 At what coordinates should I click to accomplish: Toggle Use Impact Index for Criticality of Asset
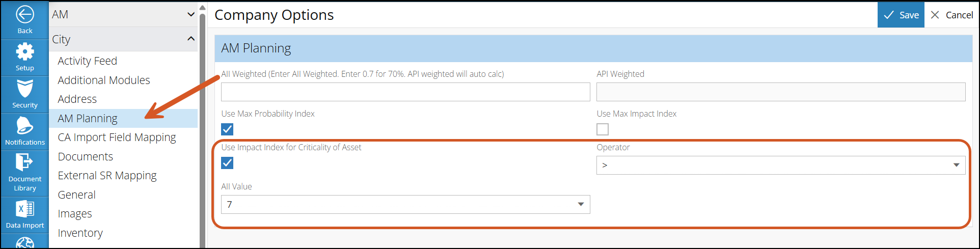click(227, 163)
